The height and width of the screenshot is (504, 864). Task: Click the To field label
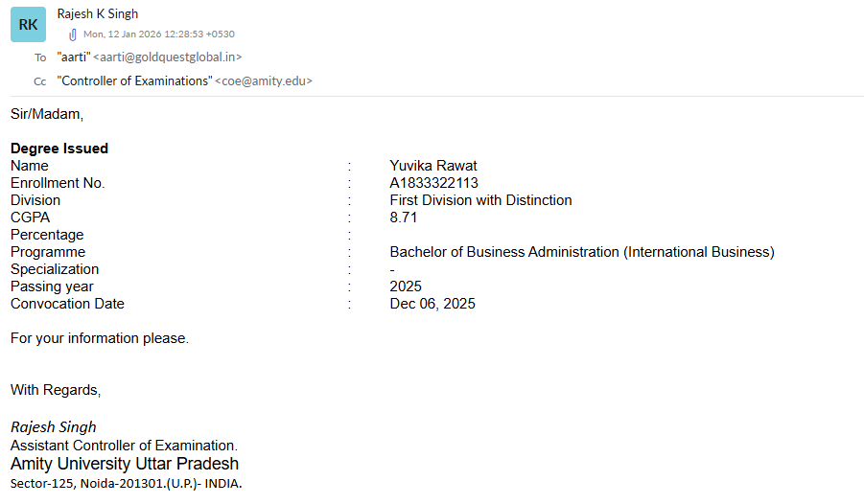(x=40, y=57)
